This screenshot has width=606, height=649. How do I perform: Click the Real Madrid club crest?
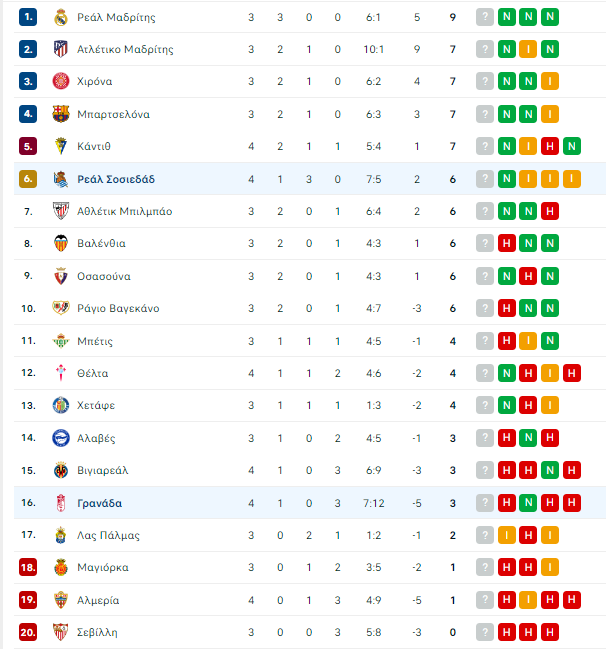[x=61, y=17]
